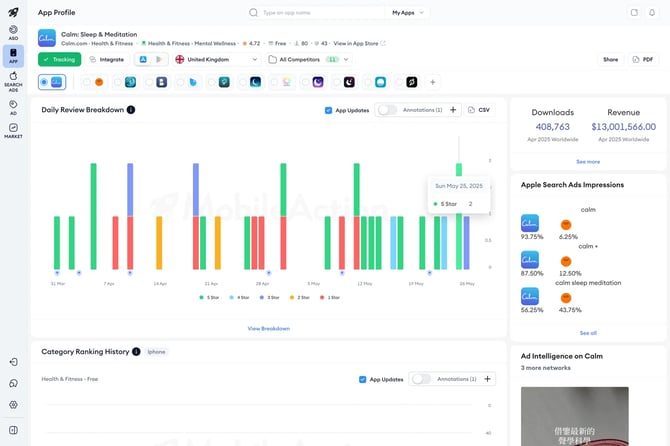This screenshot has width=670, height=446.
Task: Expand the My Apps dropdown
Action: pos(408,13)
